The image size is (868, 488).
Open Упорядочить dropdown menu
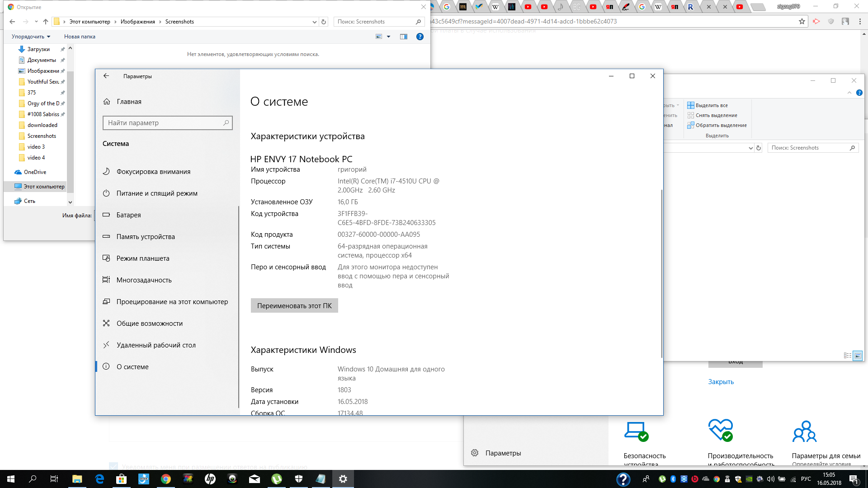click(31, 37)
